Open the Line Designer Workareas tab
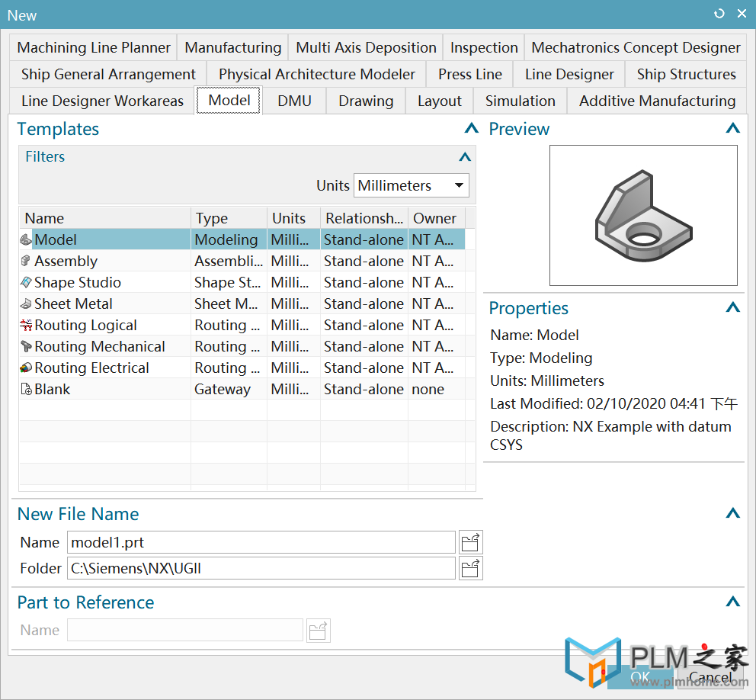Viewport: 756px width, 700px height. coord(102,101)
